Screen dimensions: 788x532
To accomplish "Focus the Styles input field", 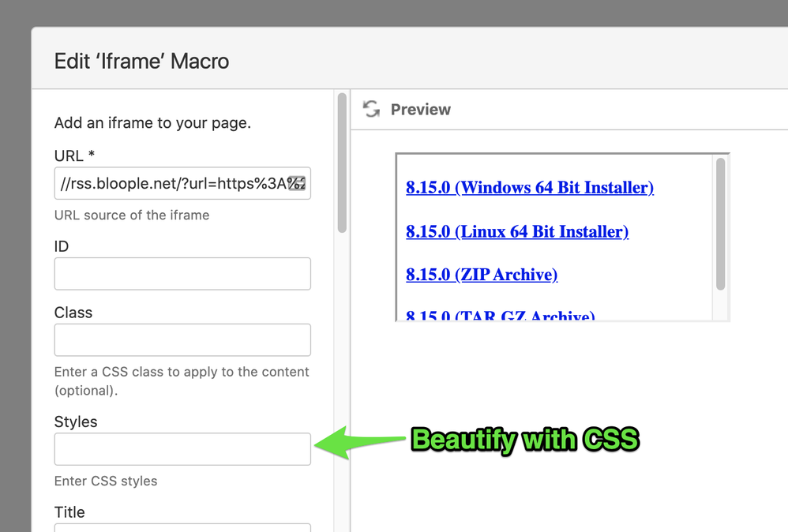I will (x=182, y=449).
